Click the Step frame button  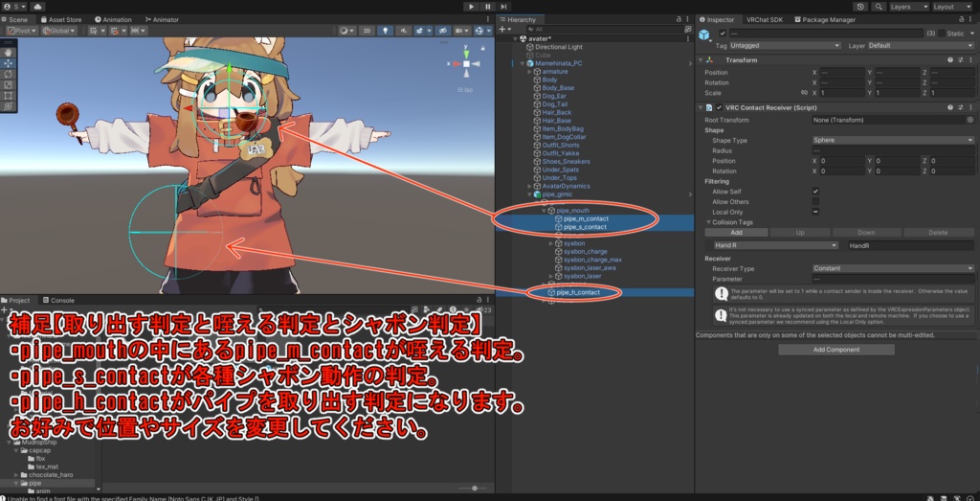point(503,7)
